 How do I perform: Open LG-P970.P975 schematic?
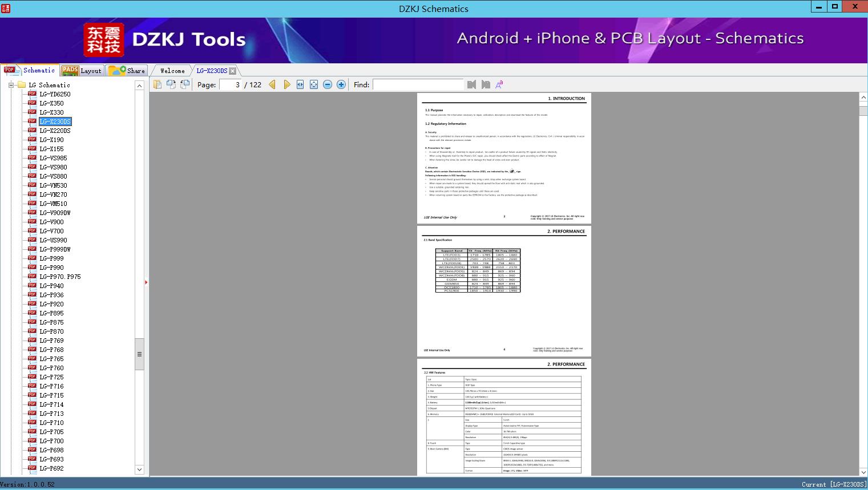tap(60, 277)
